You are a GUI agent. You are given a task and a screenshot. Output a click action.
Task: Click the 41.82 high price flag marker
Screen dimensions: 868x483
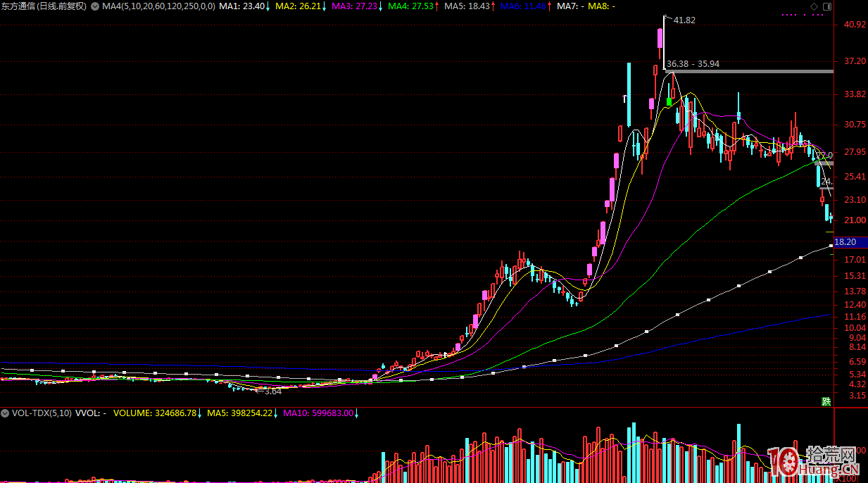click(684, 20)
